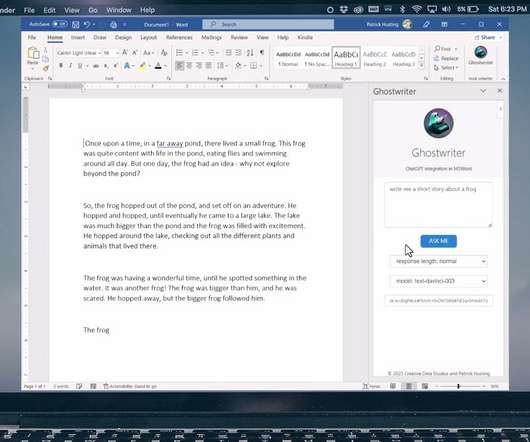Click the paragraph shading paint bucket icon
530x442 pixels.
coord(238,66)
